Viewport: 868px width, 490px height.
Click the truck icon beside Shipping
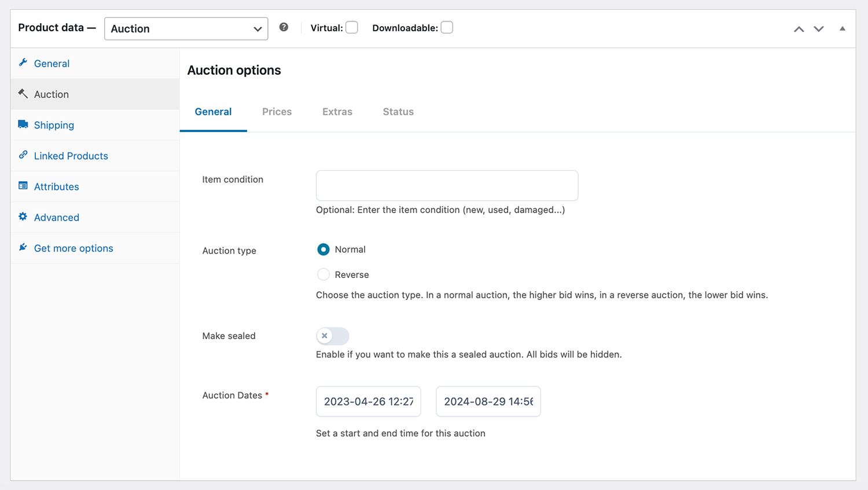tap(23, 124)
